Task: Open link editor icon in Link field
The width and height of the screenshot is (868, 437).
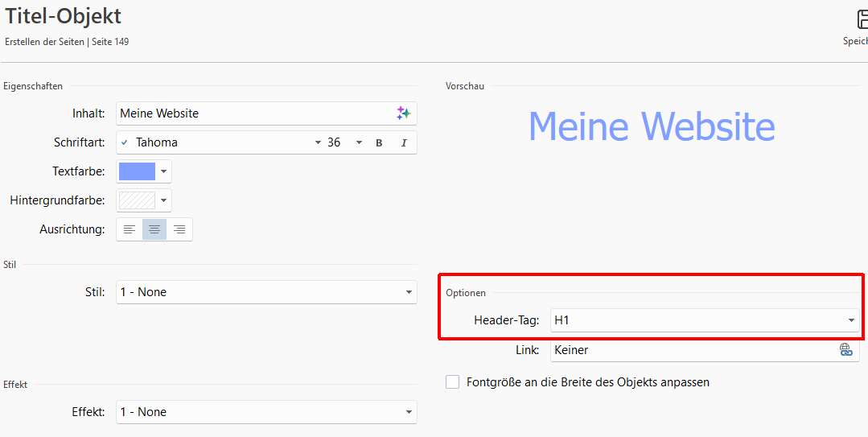Action: [x=845, y=350]
